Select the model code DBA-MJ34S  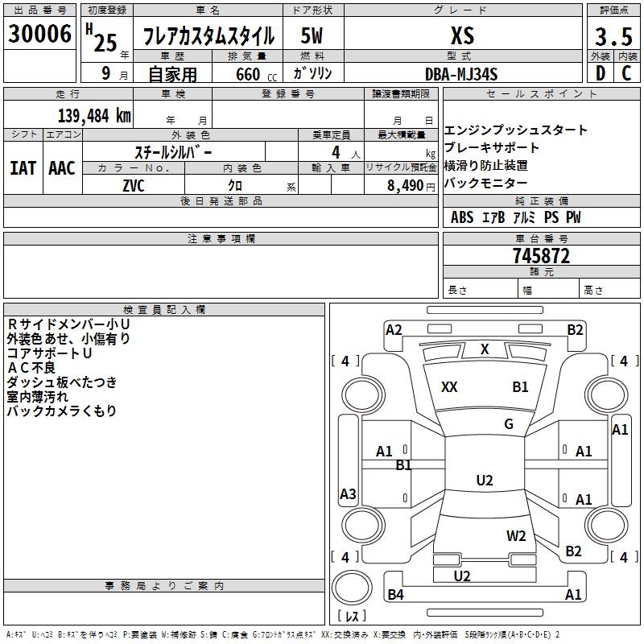click(x=461, y=74)
